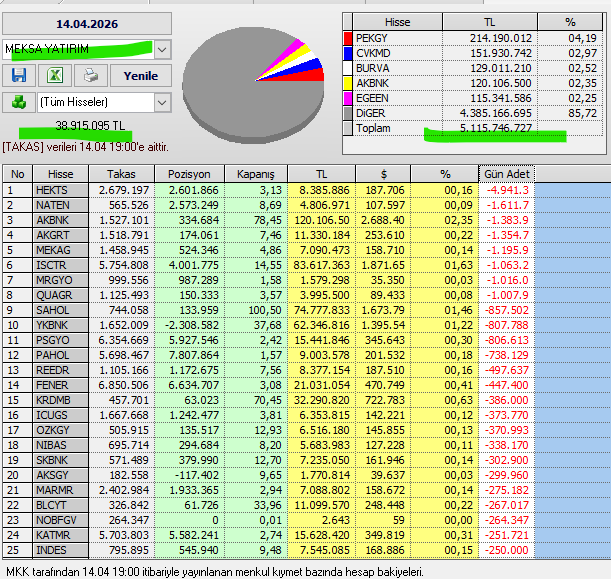Select the QUAGR stock cell
The image size is (611, 579).
coord(60,295)
